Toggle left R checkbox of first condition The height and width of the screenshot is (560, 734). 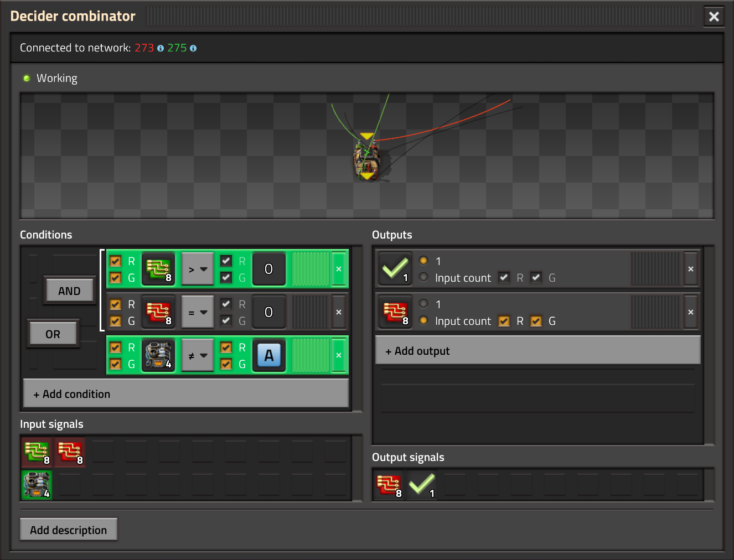coord(116,261)
